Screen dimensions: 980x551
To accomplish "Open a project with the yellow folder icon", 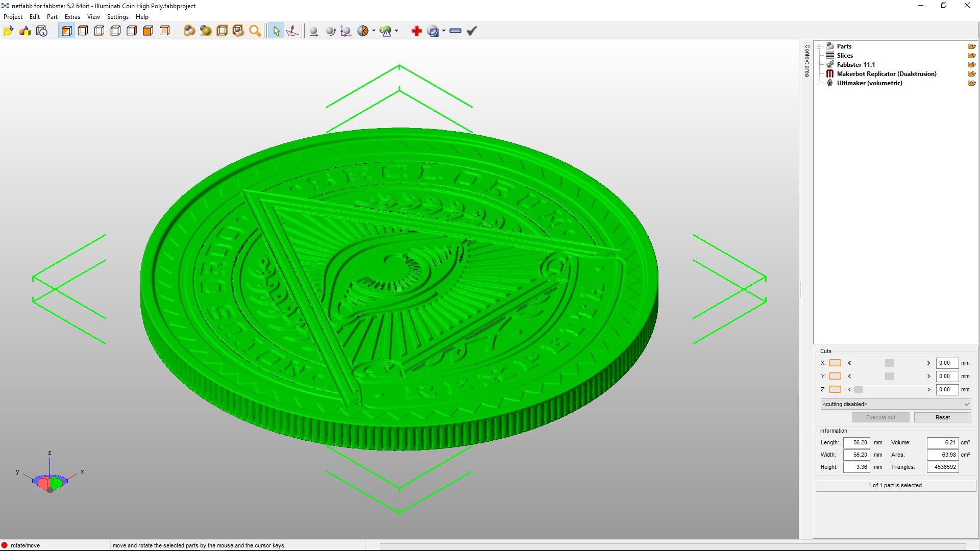I will (x=9, y=31).
